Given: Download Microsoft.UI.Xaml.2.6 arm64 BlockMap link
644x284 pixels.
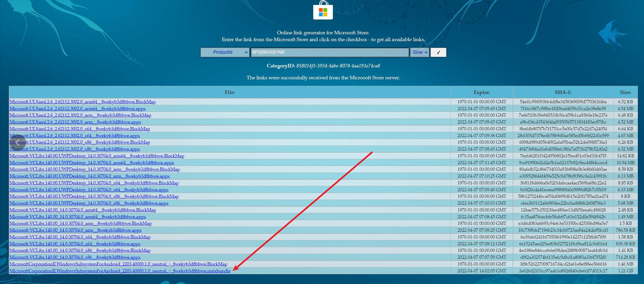Looking at the screenshot, I should pos(83,102).
